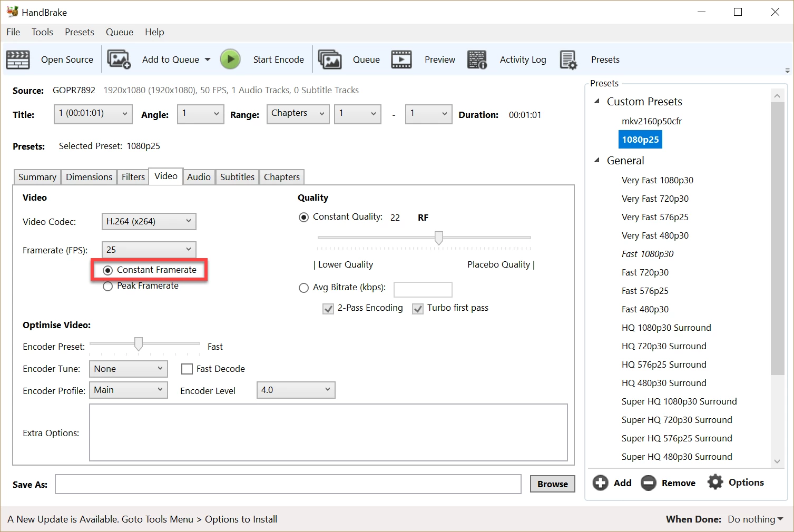This screenshot has width=794, height=532.
Task: Select Constant Framerate radio button
Action: pos(108,270)
